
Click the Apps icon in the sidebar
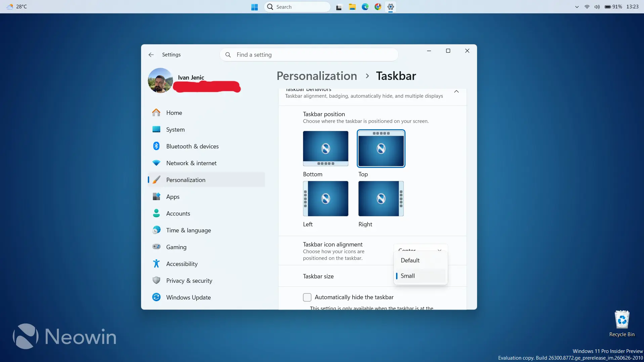pyautogui.click(x=156, y=196)
